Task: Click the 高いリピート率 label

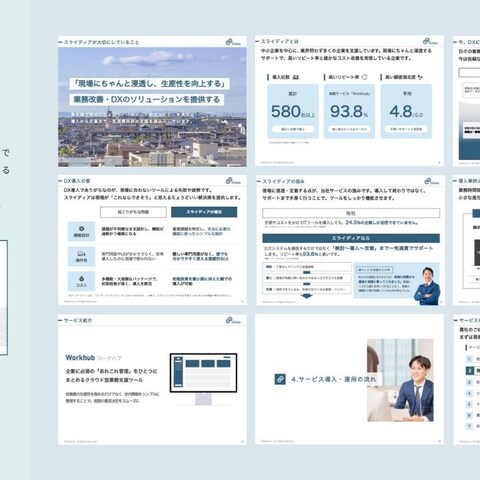Action: click(x=344, y=77)
